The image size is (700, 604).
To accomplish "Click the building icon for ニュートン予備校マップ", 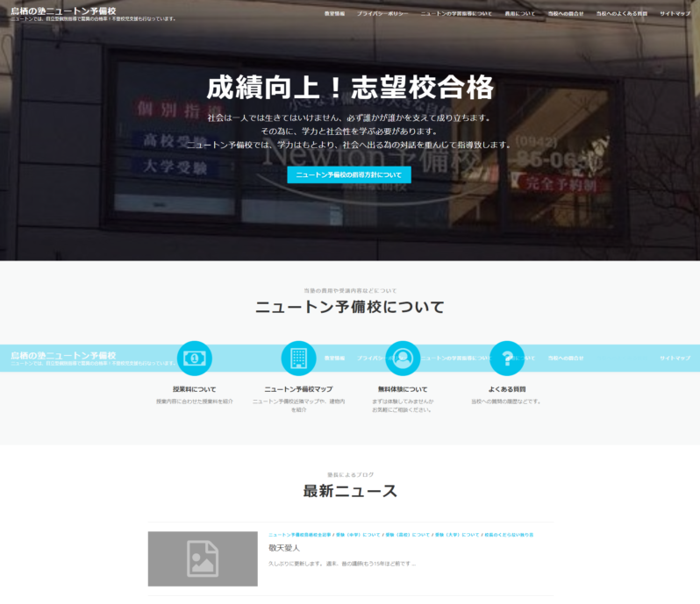I will click(x=298, y=359).
